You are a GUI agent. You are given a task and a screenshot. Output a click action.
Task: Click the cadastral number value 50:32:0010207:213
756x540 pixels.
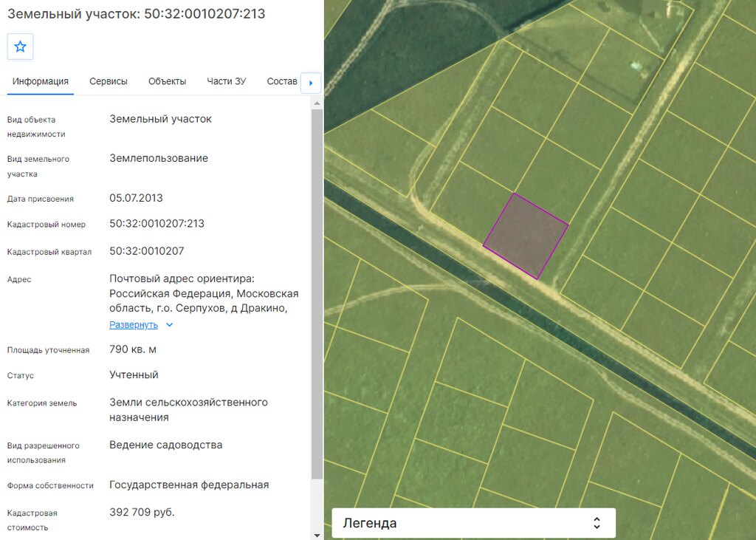[x=157, y=223]
